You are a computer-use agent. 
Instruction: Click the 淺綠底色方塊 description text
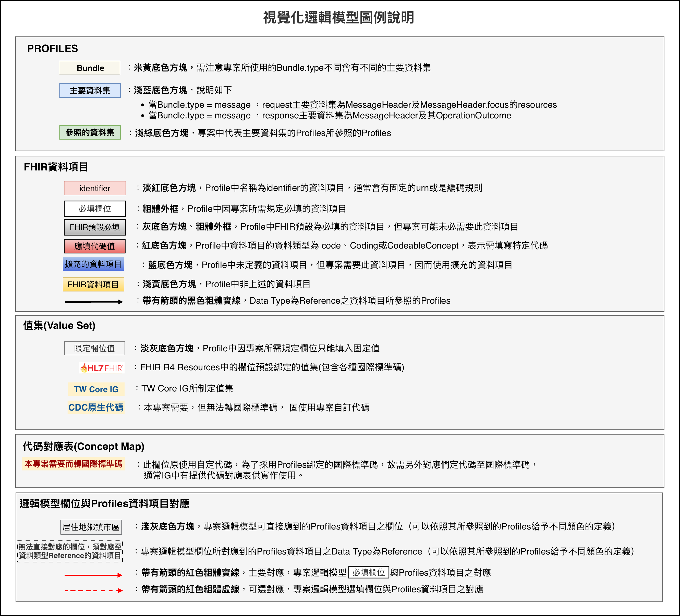click(260, 133)
